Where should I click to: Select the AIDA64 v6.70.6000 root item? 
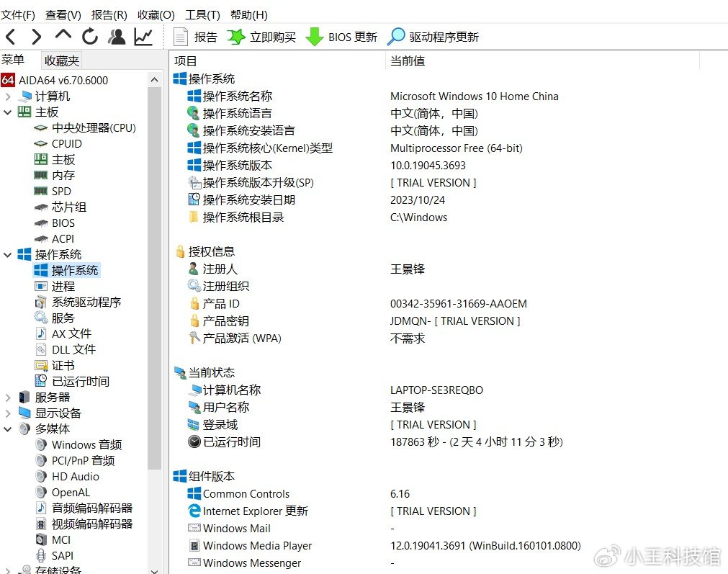coord(55,81)
